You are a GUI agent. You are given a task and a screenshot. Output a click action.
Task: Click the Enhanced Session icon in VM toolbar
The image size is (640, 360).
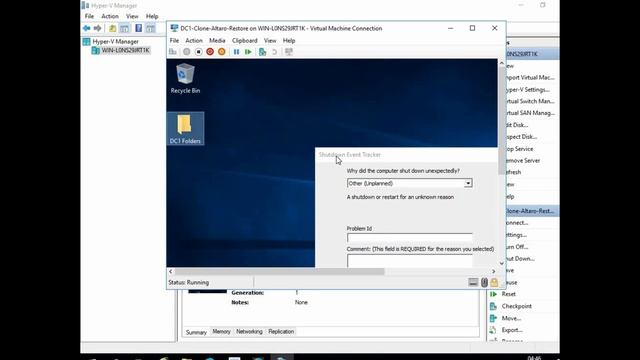(289, 52)
